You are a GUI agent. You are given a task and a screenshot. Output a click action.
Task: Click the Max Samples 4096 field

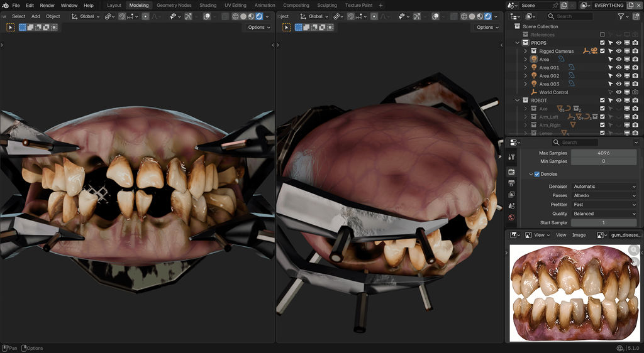(x=604, y=153)
